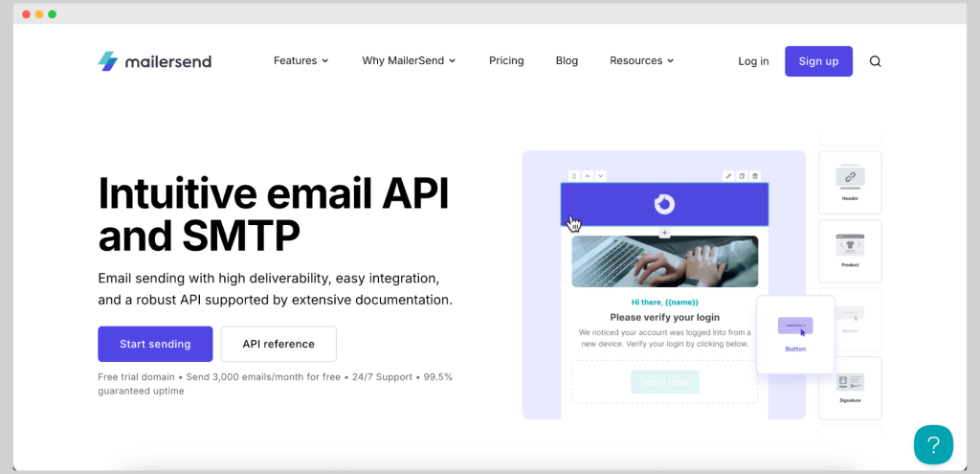Move block up with the up arrow
Viewport: 980px width, 474px height.
588,176
